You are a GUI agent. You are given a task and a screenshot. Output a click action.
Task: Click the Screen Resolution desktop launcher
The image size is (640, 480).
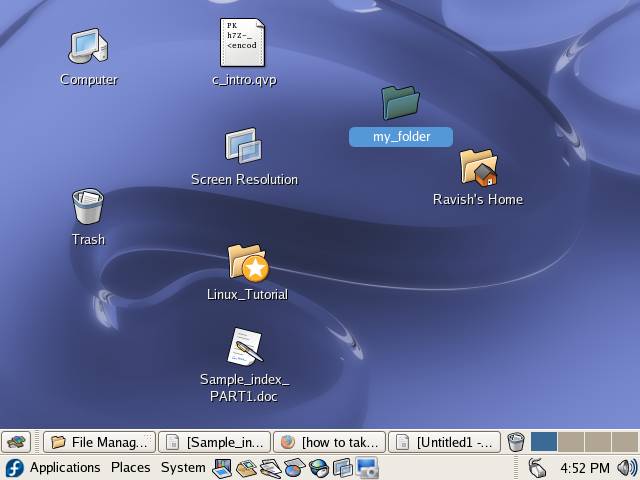tap(243, 146)
